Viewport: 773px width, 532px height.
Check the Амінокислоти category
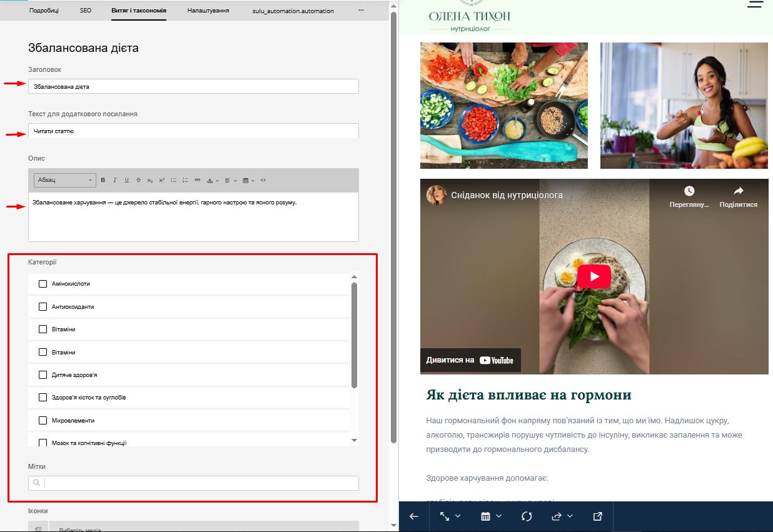click(x=43, y=284)
